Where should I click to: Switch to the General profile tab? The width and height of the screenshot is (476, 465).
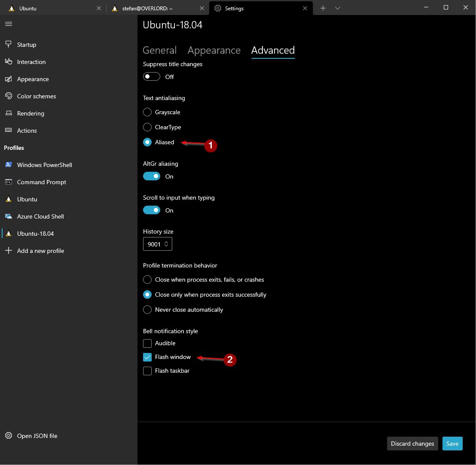160,50
